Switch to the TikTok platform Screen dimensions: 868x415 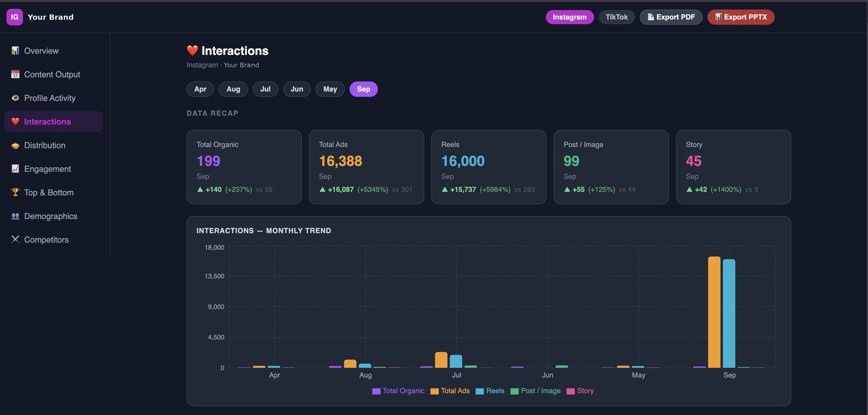tap(616, 17)
